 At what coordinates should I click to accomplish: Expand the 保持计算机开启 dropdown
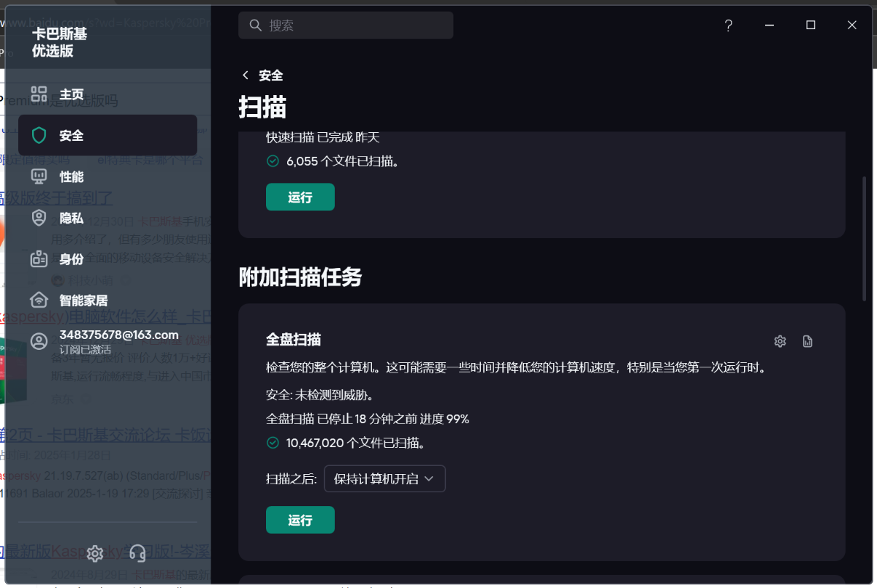click(384, 478)
